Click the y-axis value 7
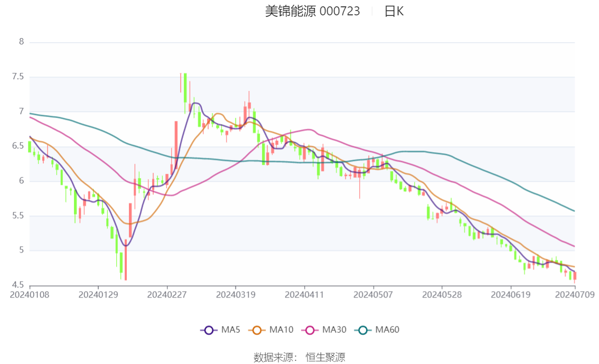This screenshot has height=364, width=599. coord(21,111)
